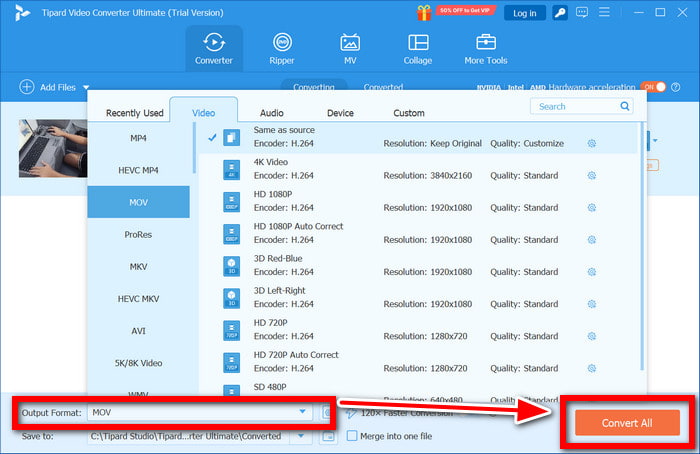Open the Collage tool
The width and height of the screenshot is (700, 454).
pyautogui.click(x=418, y=49)
